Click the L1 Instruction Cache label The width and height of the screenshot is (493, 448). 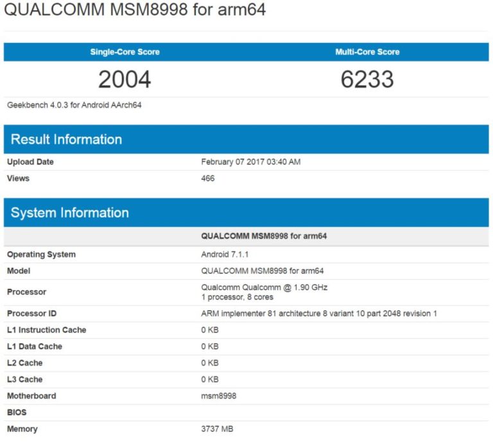pyautogui.click(x=46, y=330)
